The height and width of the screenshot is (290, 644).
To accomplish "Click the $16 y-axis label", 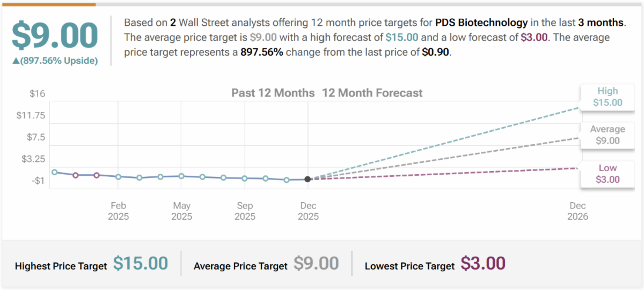I will click(x=37, y=94).
